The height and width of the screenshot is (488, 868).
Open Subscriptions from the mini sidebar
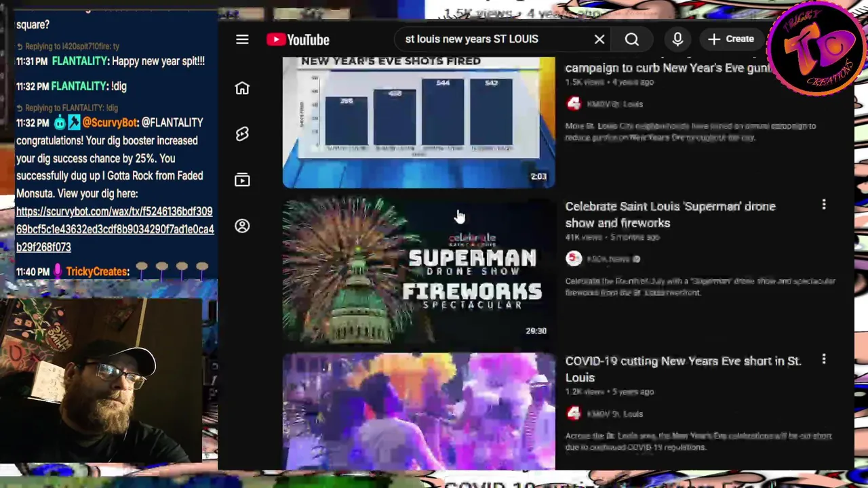(242, 180)
